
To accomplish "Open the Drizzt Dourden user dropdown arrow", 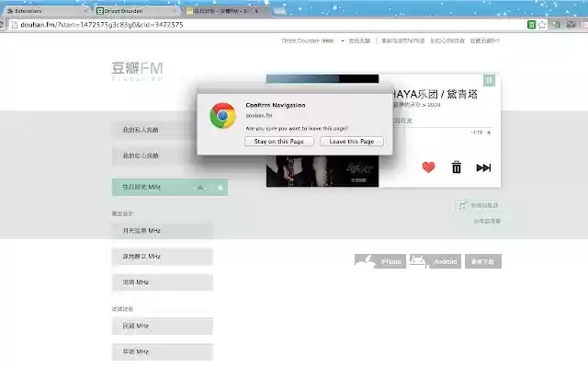I will 343,40.
